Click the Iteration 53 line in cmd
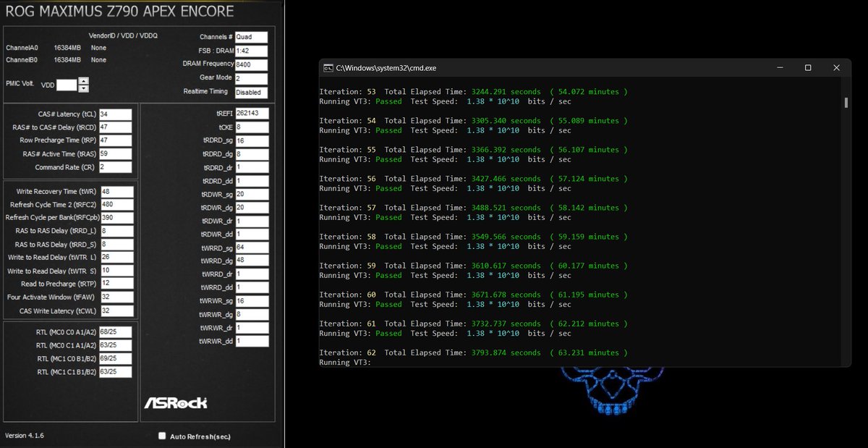Viewport: 868px width, 448px height. (473, 92)
